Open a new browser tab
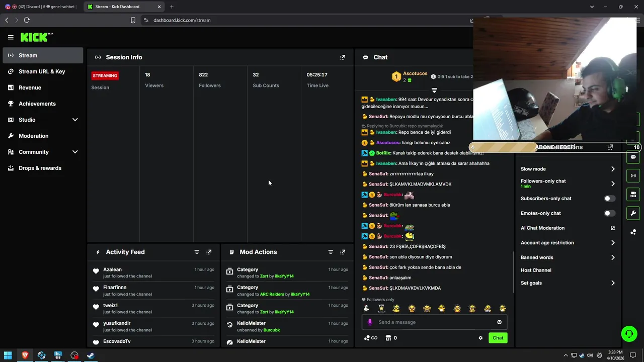644x362 pixels. (172, 7)
